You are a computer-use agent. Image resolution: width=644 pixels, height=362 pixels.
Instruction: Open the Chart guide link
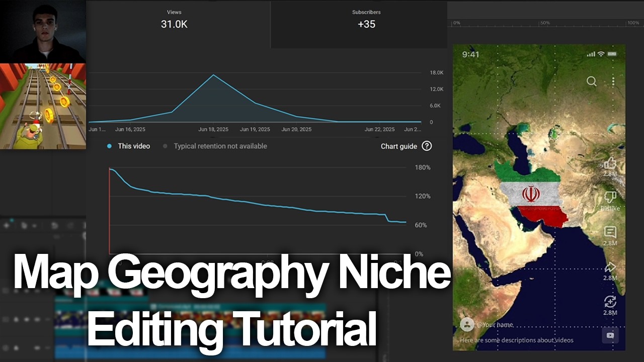pyautogui.click(x=399, y=146)
